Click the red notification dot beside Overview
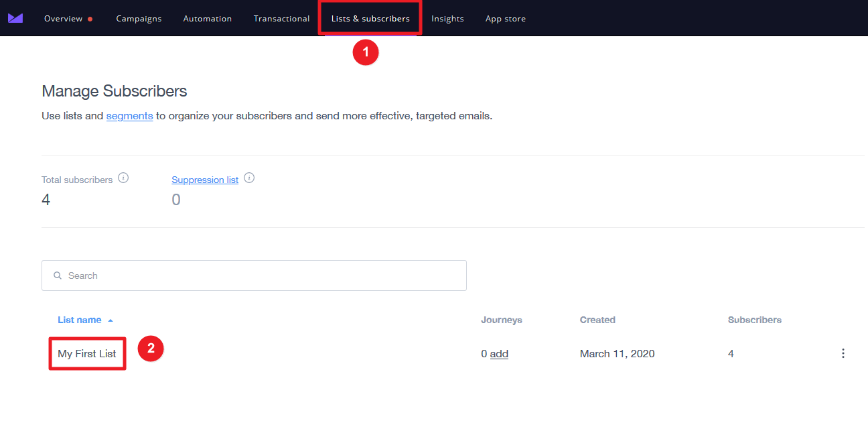The image size is (868, 433). point(90,19)
